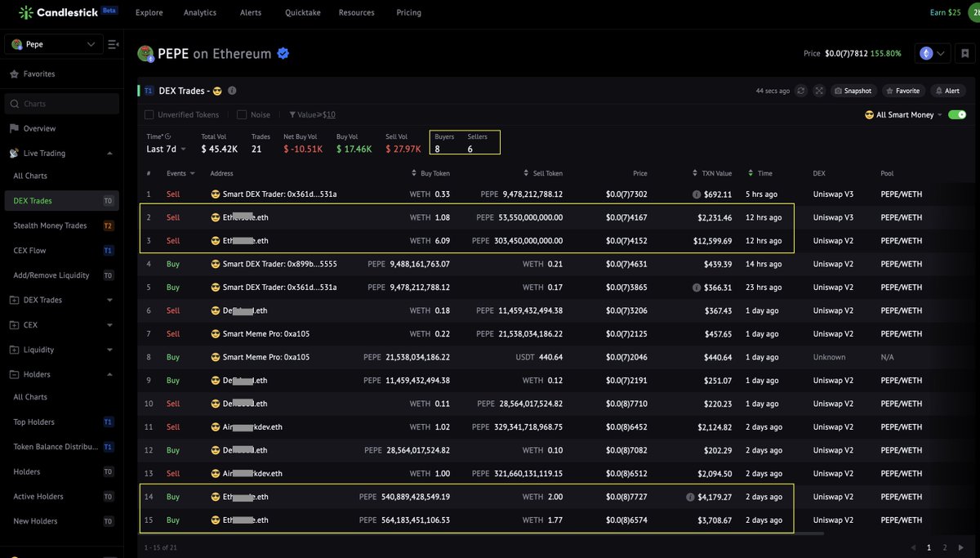Click the info icon beside DEX Trades title
Viewport: 980px width, 558px height.
click(x=232, y=91)
